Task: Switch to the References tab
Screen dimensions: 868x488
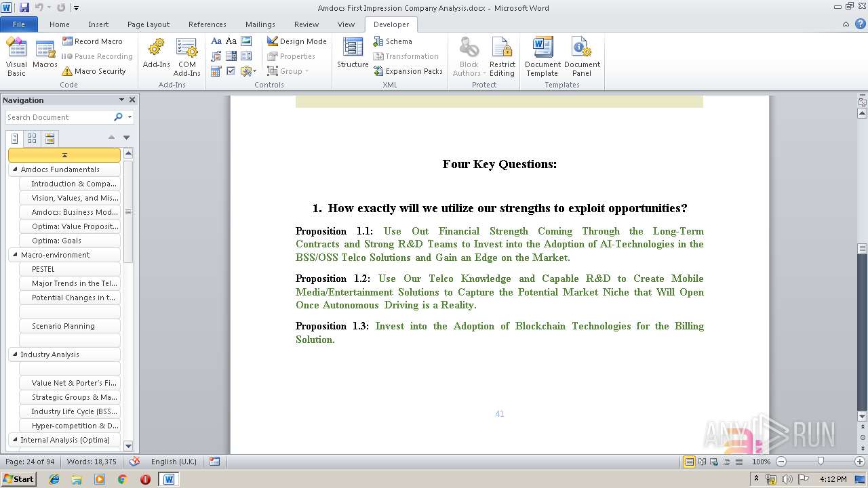Action: [x=208, y=24]
